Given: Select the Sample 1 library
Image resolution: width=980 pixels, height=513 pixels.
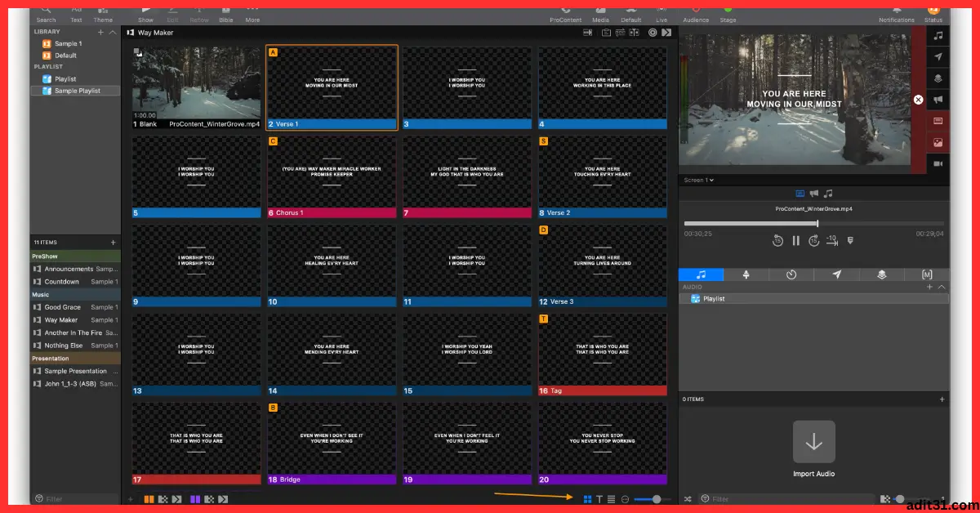Looking at the screenshot, I should 75,43.
